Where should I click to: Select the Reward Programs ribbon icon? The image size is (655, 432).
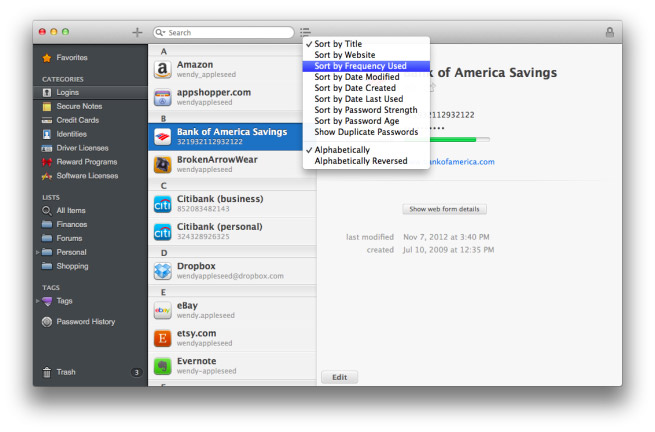click(x=47, y=162)
